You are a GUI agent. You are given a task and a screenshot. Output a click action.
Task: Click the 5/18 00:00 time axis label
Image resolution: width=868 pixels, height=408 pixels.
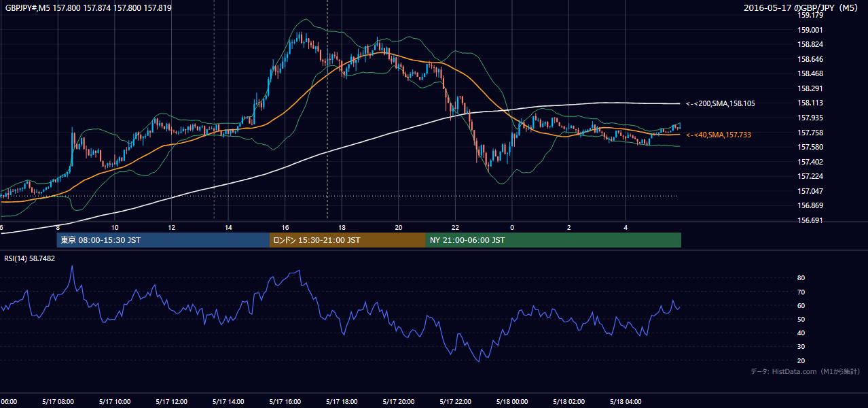(x=512, y=401)
